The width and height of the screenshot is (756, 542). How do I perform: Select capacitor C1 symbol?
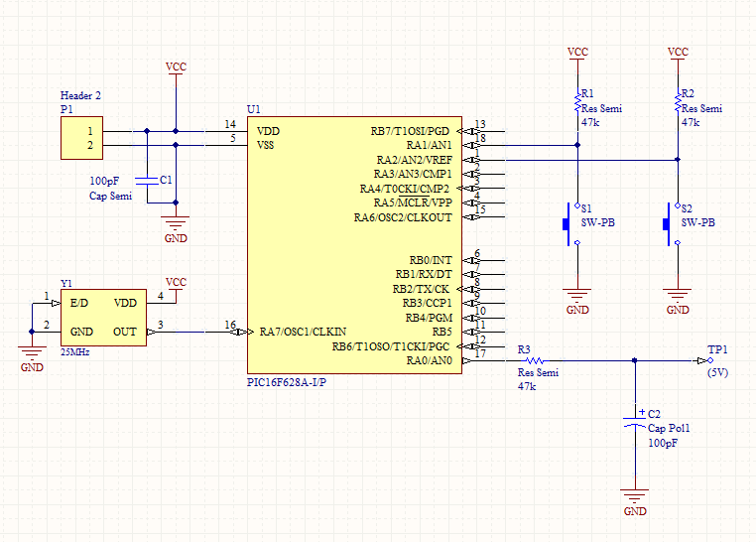click(x=148, y=181)
